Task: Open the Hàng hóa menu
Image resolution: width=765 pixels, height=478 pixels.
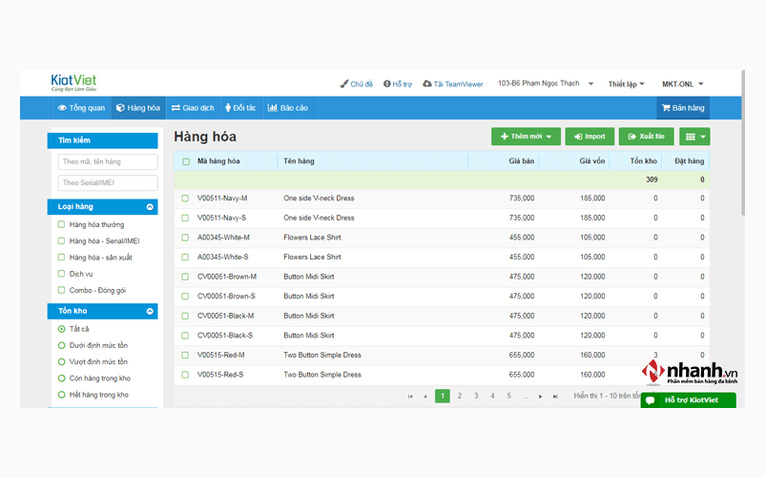Action: [x=139, y=108]
